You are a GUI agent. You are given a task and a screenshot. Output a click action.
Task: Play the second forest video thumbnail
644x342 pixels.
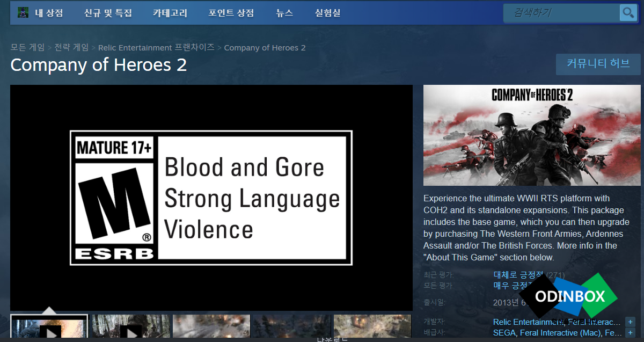point(130,326)
